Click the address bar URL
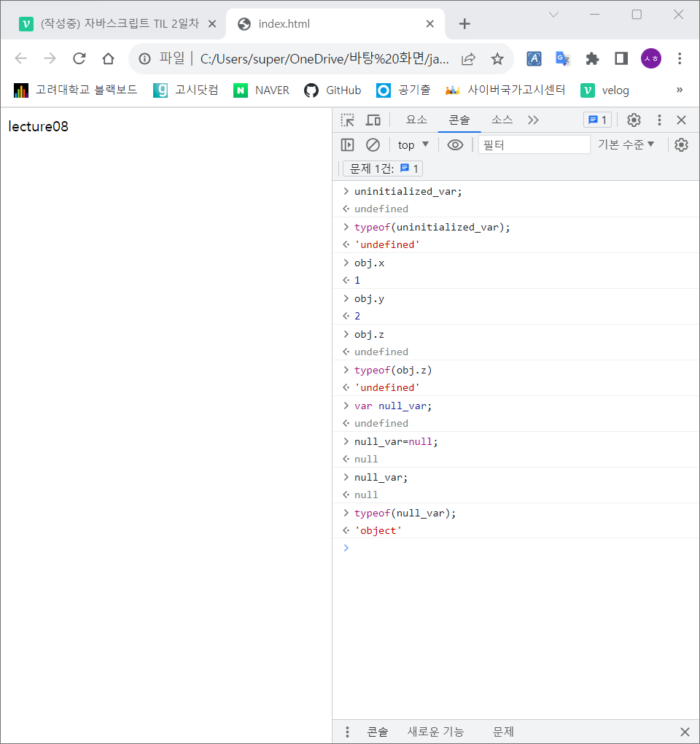 tap(324, 59)
